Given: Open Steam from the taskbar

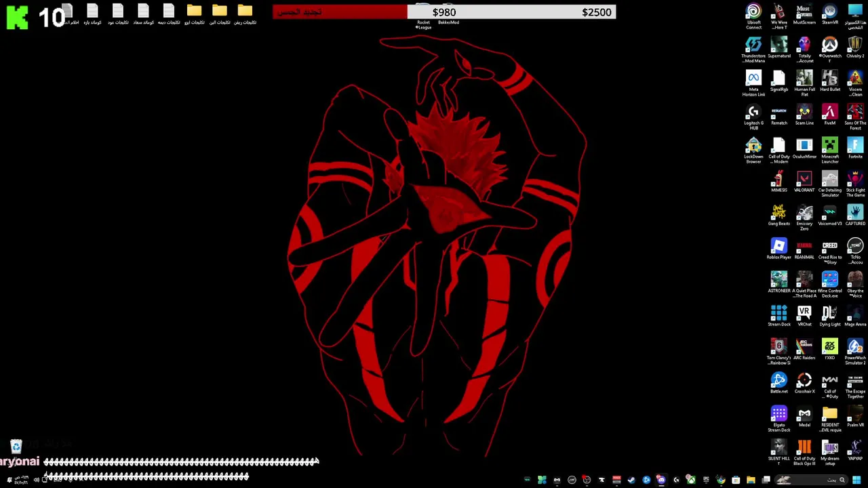Looking at the screenshot, I should [631, 480].
